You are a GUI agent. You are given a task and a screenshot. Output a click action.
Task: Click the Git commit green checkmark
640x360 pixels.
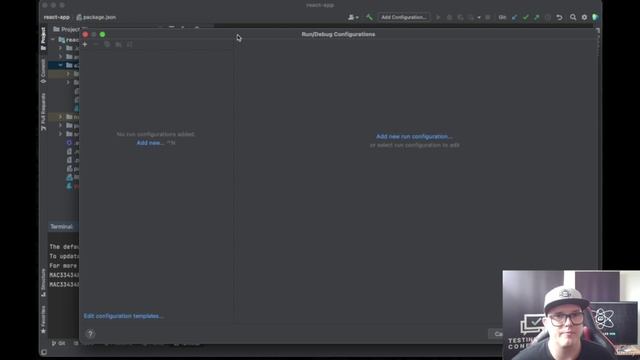pos(526,17)
